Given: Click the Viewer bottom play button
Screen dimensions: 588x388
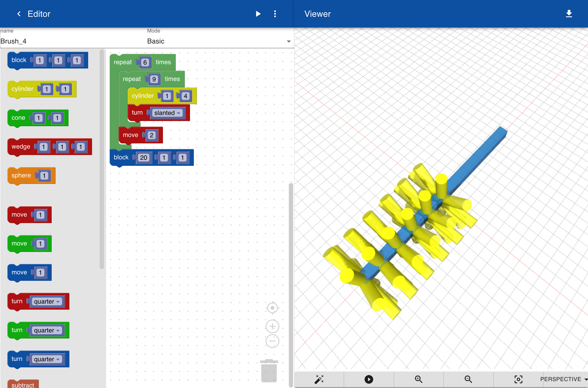Looking at the screenshot, I should [369, 379].
